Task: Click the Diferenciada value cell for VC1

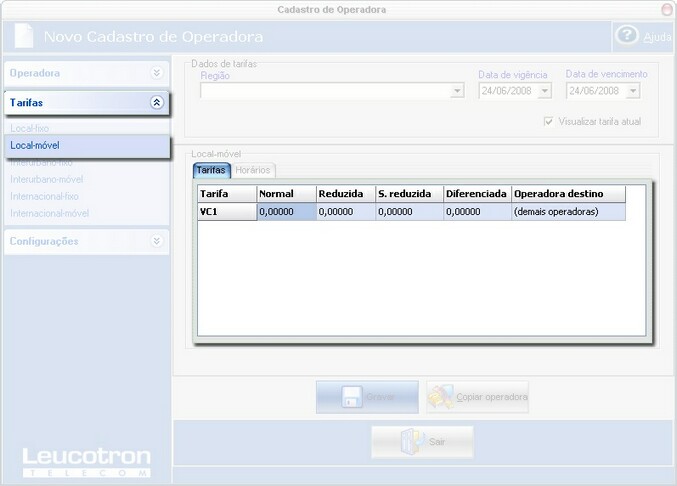Action: click(x=478, y=211)
